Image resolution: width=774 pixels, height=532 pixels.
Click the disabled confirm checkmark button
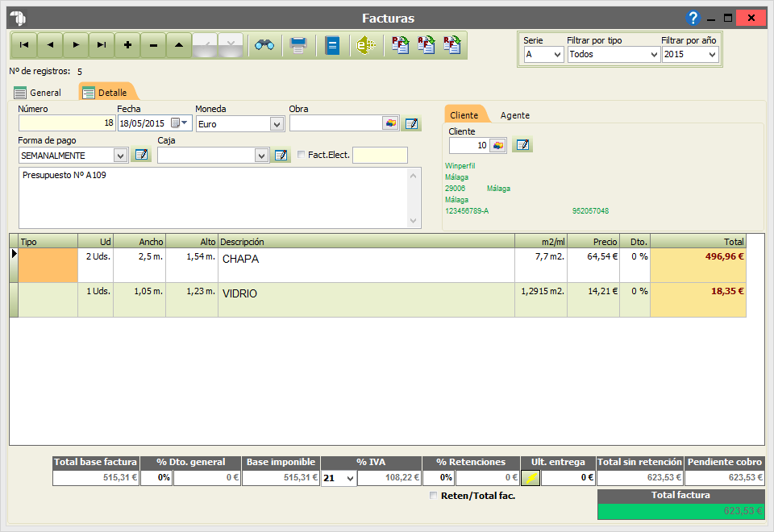point(205,45)
